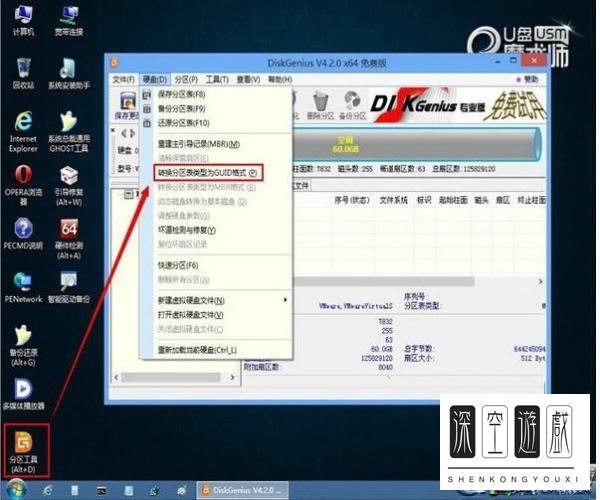Viewport: 600px width, 500px height.
Task: Click the DiskGenius V4.2.0 taskbar button
Action: (243, 490)
